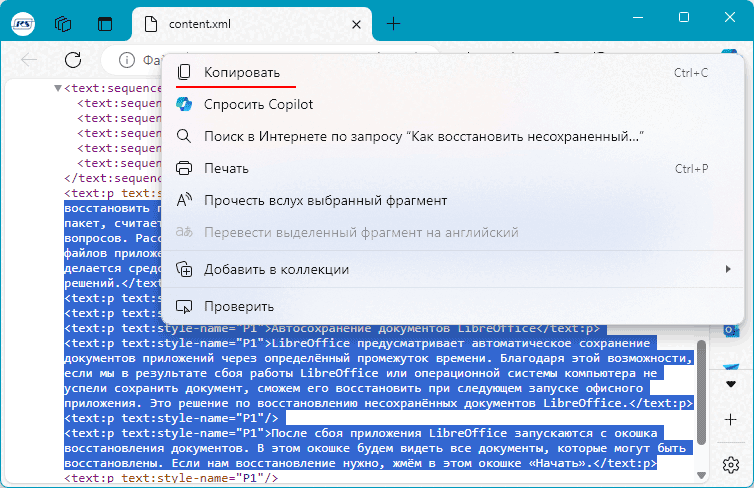Click the Copilot logo icon in menu
754x488 pixels.
(x=184, y=104)
